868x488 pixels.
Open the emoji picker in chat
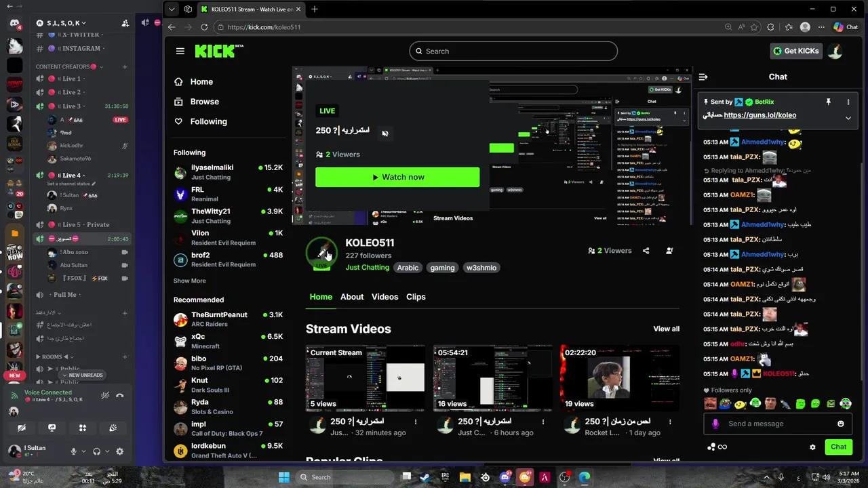click(x=841, y=424)
